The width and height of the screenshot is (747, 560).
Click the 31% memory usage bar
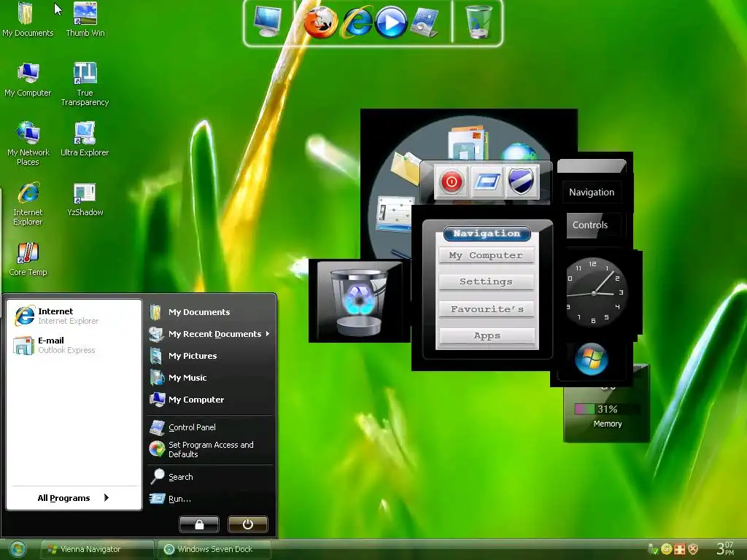tap(606, 409)
